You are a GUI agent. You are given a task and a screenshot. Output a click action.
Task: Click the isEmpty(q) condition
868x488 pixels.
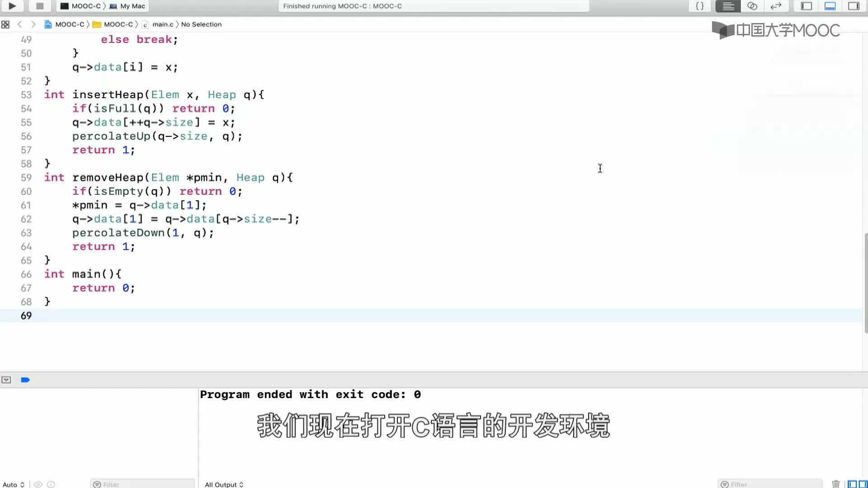click(x=132, y=192)
